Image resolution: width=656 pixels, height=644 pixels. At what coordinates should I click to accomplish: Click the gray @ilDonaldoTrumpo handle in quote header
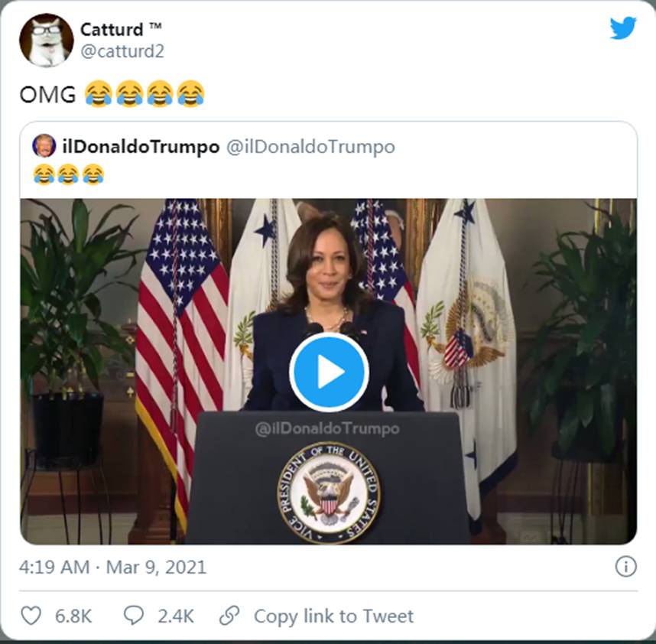click(x=310, y=147)
